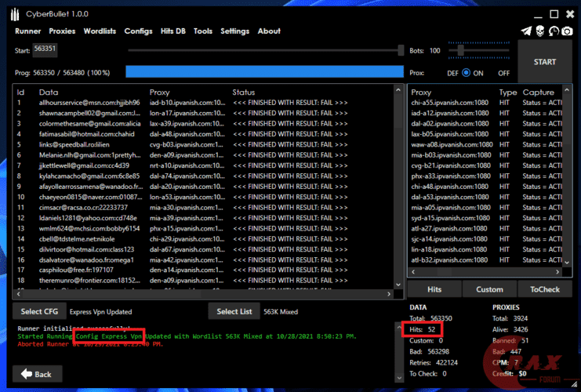The width and height of the screenshot is (581, 392).
Task: Switch to the Custom tab
Action: (489, 289)
